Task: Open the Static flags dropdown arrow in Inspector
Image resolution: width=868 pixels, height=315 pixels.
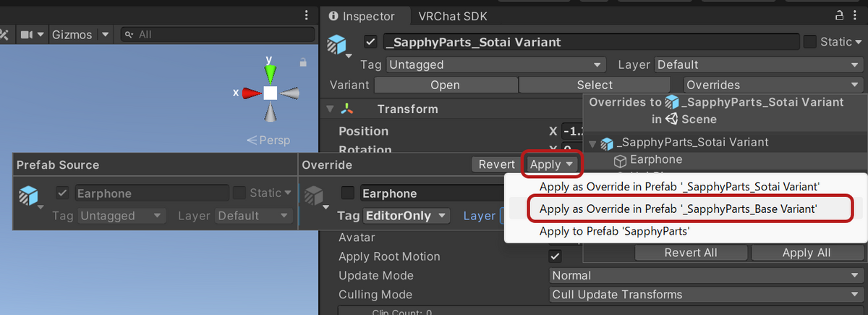Action: 859,42
